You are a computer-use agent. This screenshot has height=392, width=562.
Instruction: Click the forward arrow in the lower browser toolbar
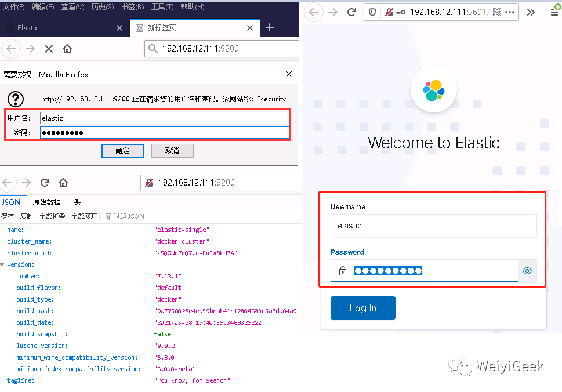(26, 183)
